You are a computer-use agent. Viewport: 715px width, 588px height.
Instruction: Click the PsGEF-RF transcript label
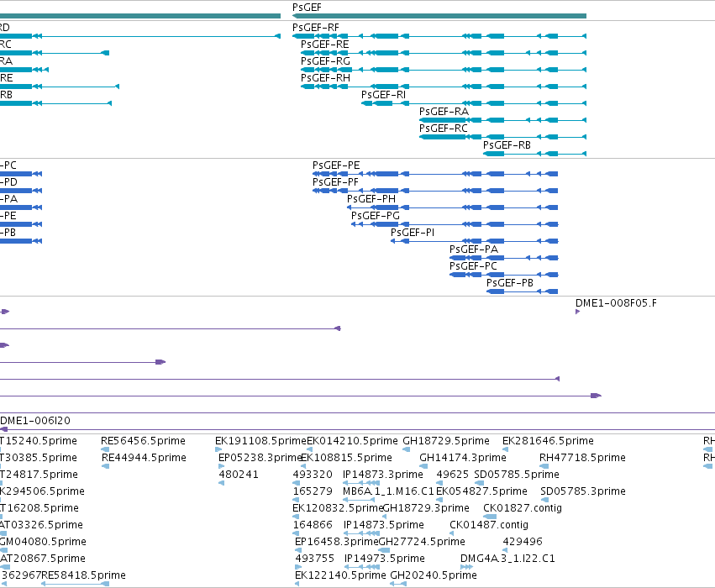click(x=316, y=28)
